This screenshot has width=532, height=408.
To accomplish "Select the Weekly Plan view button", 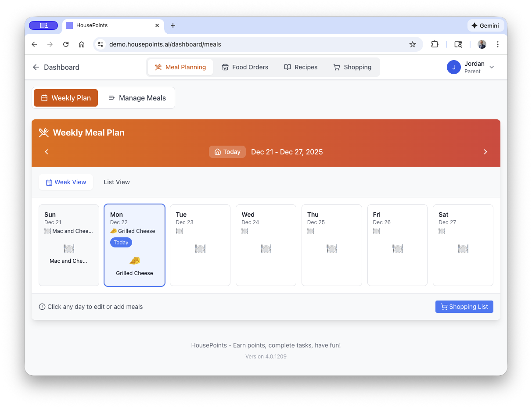I will coord(66,98).
